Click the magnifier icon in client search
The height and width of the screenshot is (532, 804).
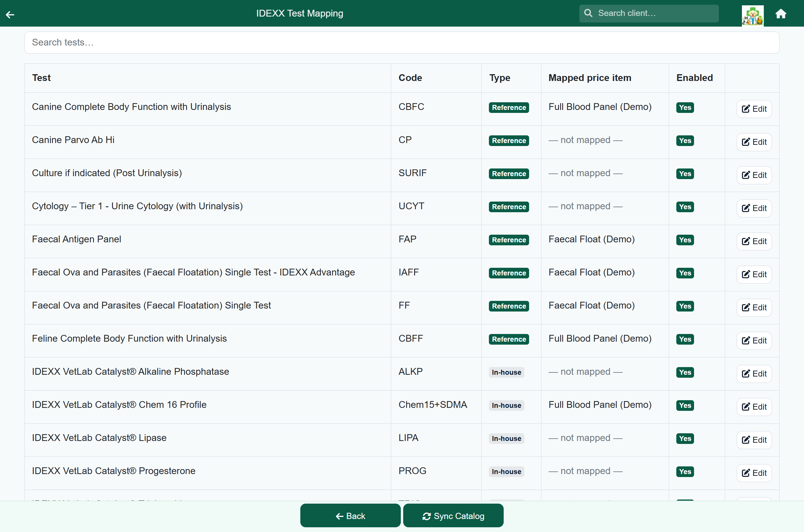588,13
